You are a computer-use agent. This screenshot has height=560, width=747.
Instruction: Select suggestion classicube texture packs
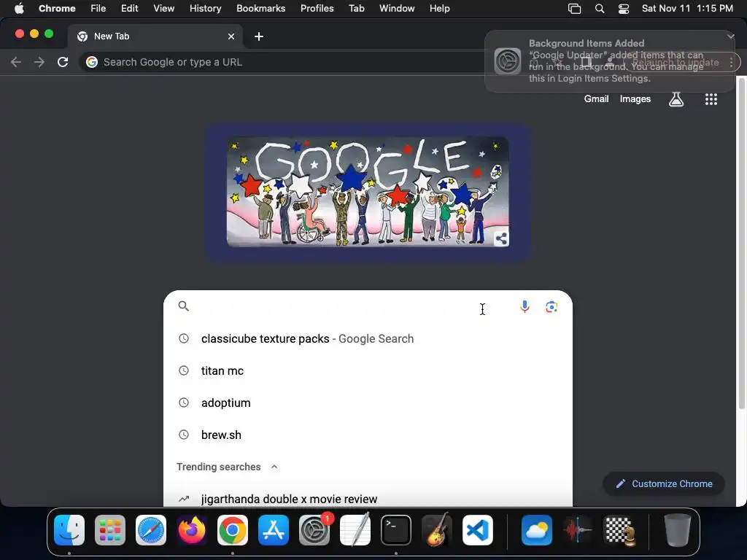(x=368, y=338)
